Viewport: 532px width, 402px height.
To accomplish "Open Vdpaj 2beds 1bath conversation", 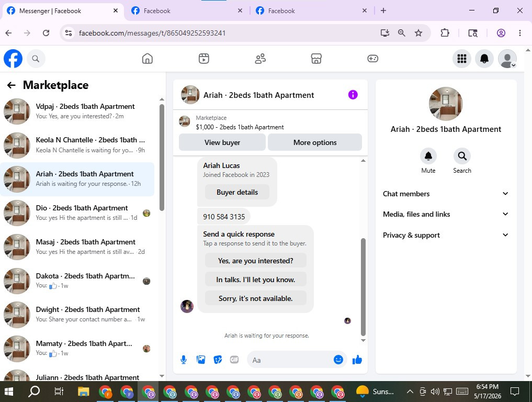I will (x=77, y=111).
